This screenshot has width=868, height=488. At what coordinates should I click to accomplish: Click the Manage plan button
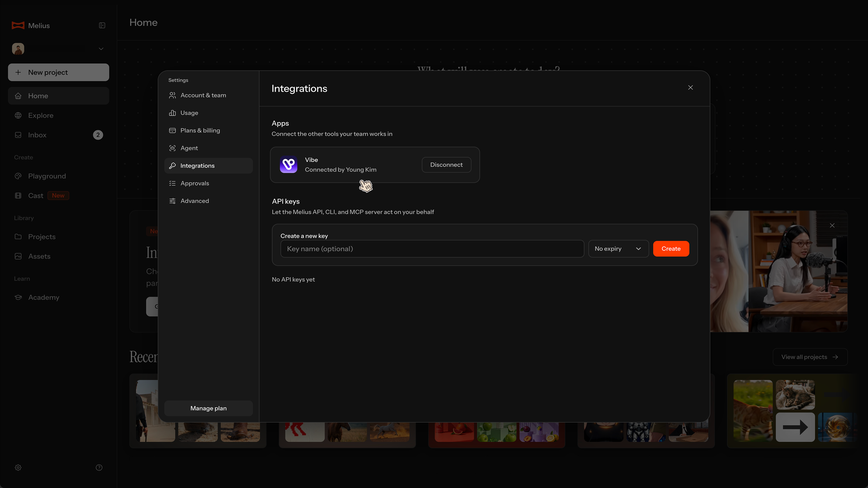point(209,408)
